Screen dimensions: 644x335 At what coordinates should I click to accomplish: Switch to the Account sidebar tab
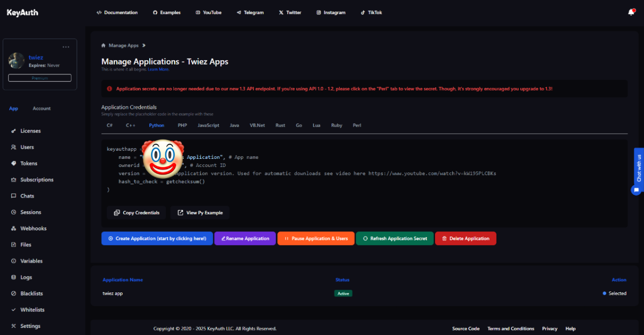[41, 108]
